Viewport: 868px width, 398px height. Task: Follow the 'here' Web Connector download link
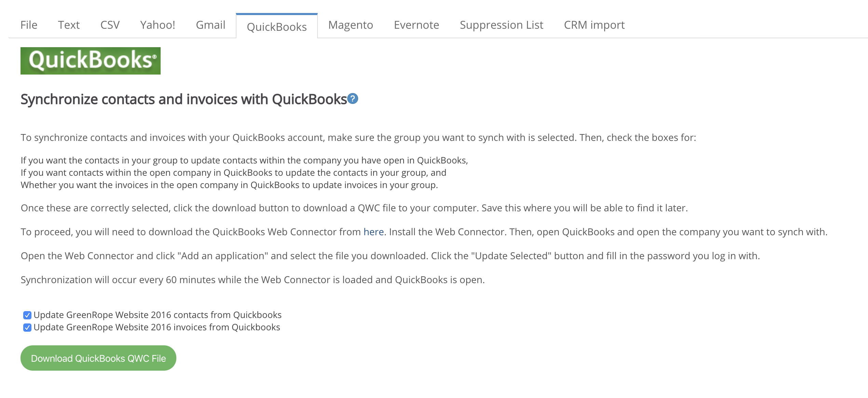click(374, 232)
